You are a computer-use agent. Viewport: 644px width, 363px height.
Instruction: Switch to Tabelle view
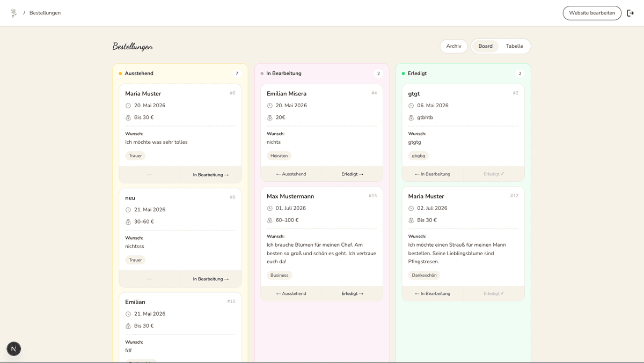(514, 46)
